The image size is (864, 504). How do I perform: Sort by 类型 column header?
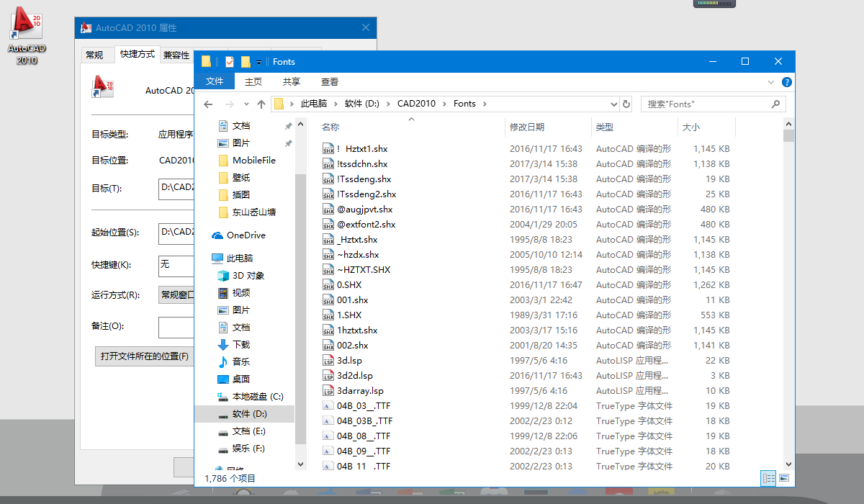pos(634,127)
